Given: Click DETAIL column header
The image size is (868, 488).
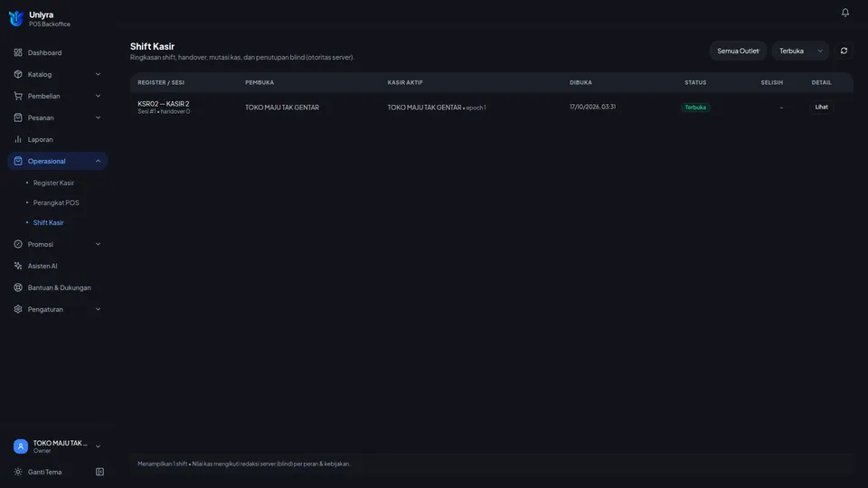Looking at the screenshot, I should [x=822, y=82].
